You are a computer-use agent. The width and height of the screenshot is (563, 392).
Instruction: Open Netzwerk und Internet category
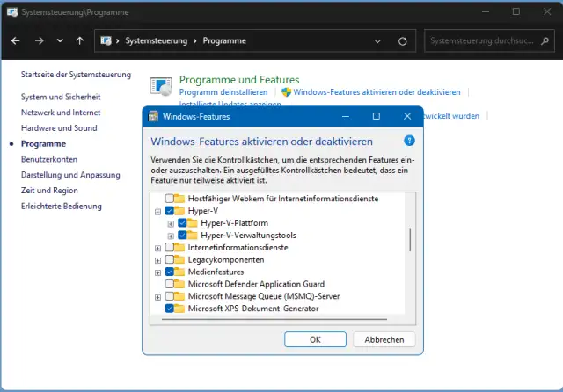click(x=61, y=113)
